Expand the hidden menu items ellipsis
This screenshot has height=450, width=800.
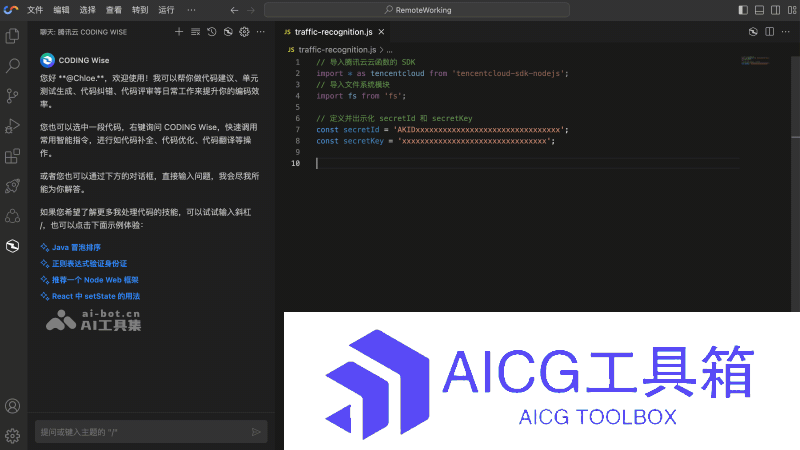[191, 10]
